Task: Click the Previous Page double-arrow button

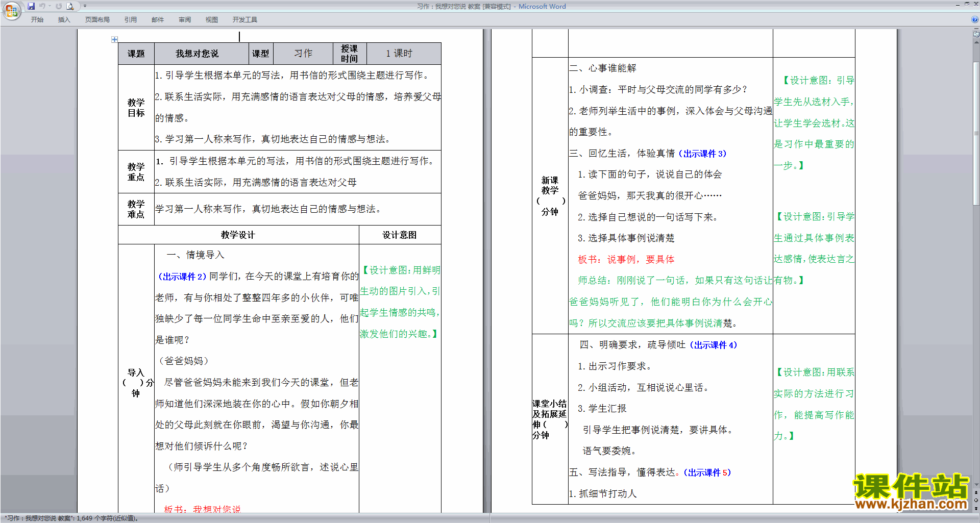Action: pos(976,492)
